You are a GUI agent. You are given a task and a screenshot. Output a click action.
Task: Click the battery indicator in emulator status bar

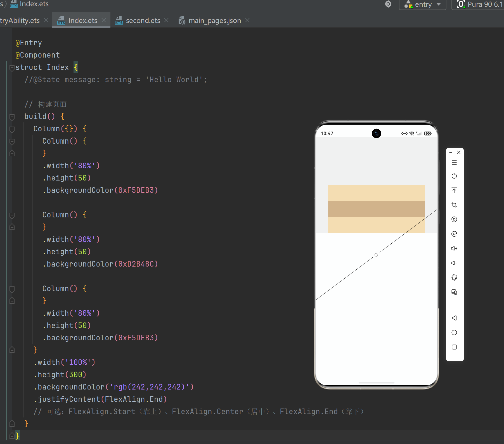pyautogui.click(x=428, y=134)
